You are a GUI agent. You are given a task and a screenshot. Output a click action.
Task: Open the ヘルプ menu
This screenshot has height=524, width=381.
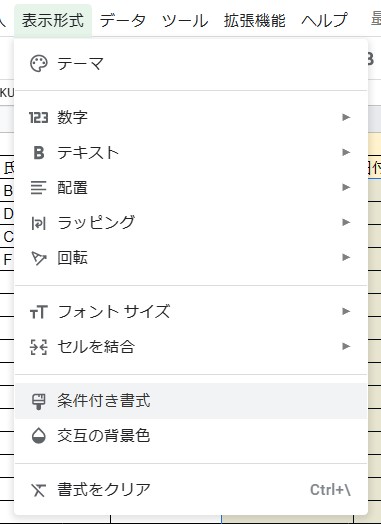324,20
